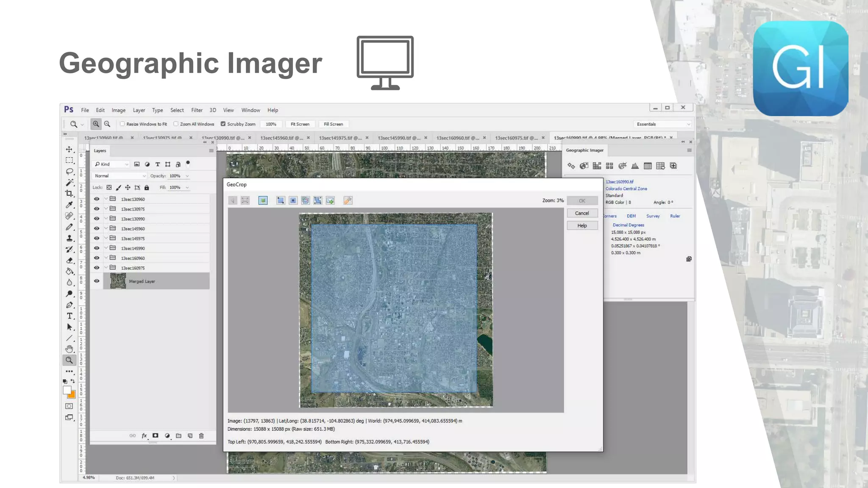The width and height of the screenshot is (868, 488).
Task: Click the mosaic icon in Geographic Imager panel
Action: 597,166
